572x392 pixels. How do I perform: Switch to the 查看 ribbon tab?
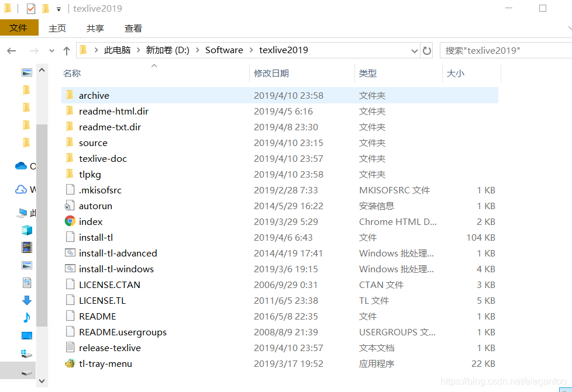(133, 29)
